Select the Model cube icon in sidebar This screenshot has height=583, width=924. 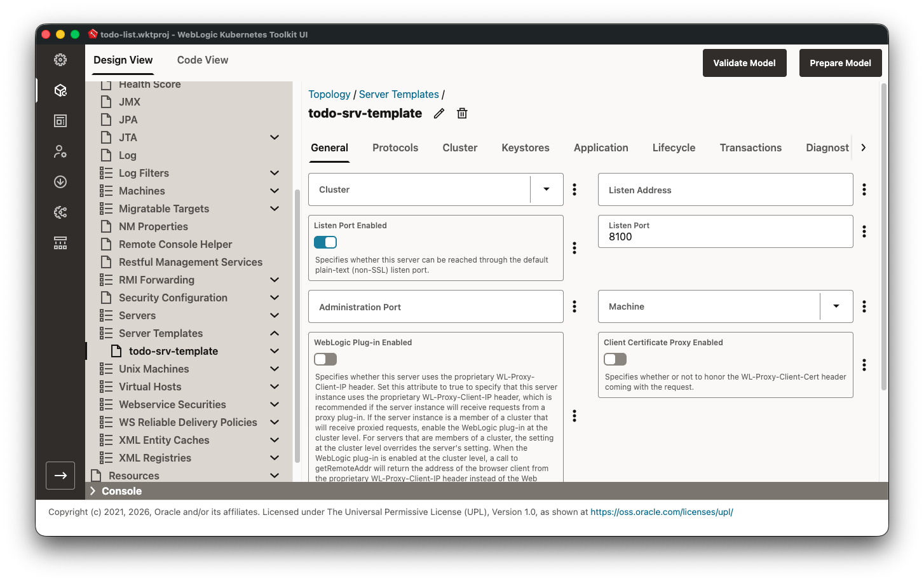pyautogui.click(x=60, y=90)
